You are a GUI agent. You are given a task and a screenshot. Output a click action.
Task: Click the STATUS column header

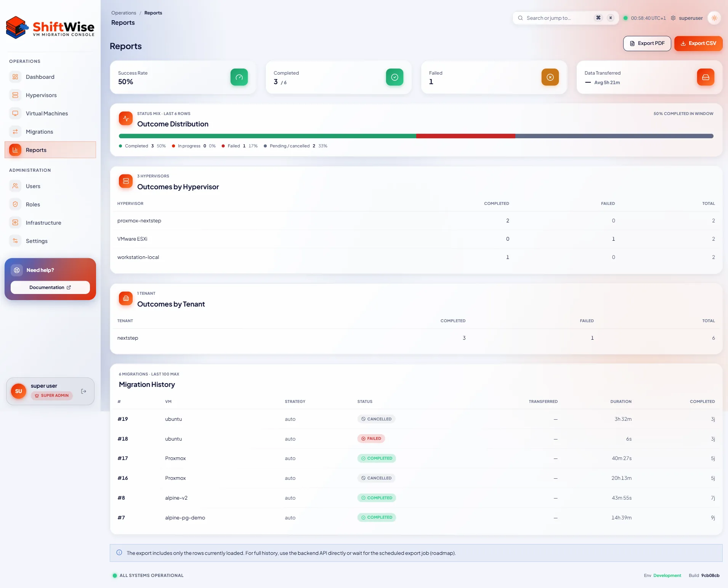tap(365, 402)
